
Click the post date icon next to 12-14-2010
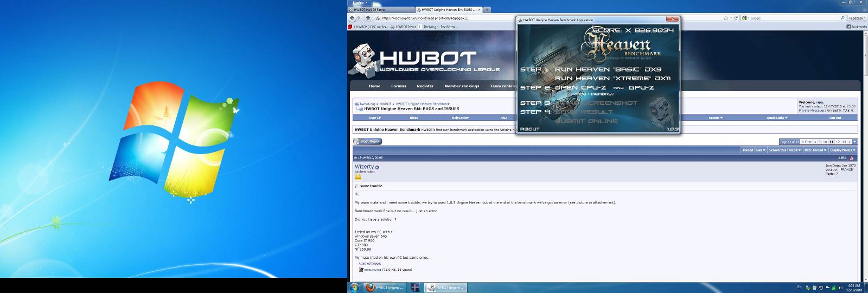click(x=355, y=158)
